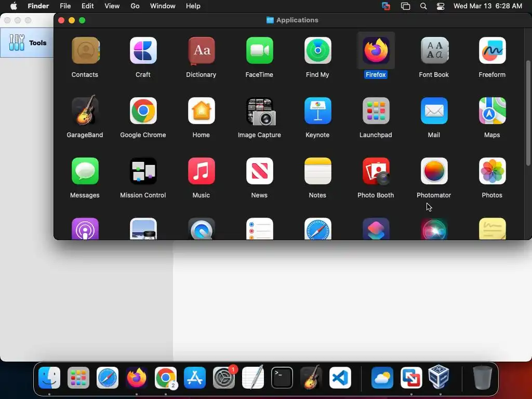The height and width of the screenshot is (399, 532).
Task: Open the Apple menu
Action: pyautogui.click(x=14, y=6)
